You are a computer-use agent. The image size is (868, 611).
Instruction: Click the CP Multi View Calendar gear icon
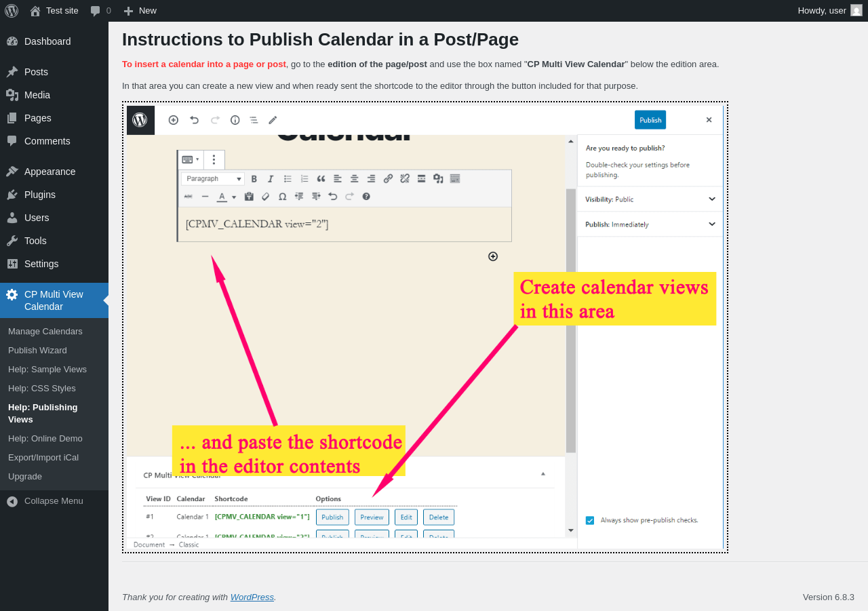(12, 294)
